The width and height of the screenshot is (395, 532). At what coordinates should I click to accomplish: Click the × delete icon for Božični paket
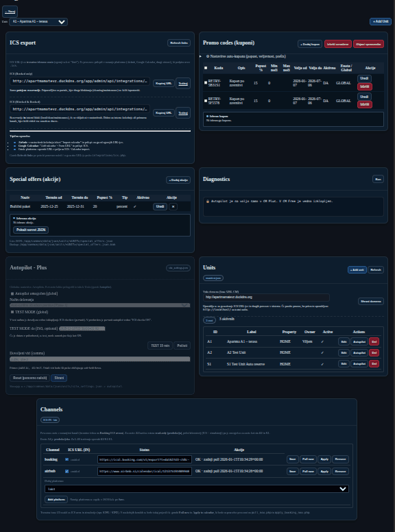173,206
